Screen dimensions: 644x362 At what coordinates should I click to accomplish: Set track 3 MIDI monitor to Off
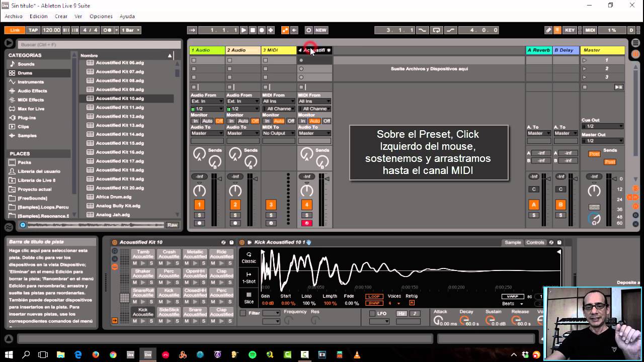click(291, 121)
